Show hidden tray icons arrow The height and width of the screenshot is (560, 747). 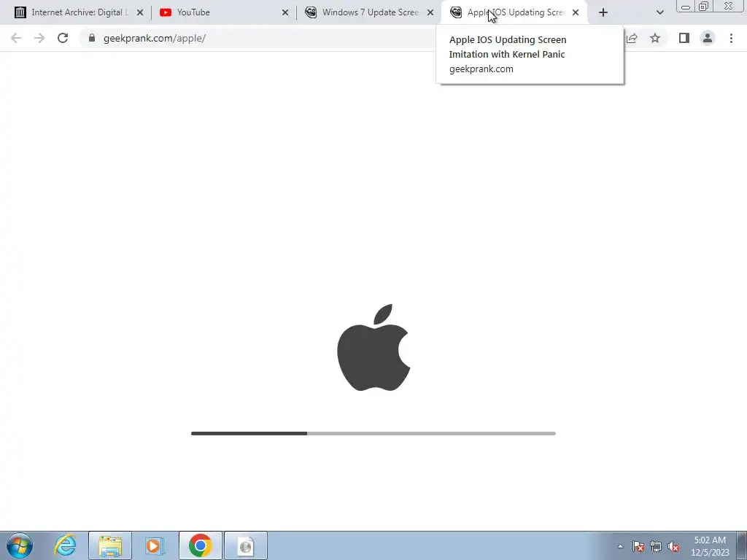pos(620,546)
